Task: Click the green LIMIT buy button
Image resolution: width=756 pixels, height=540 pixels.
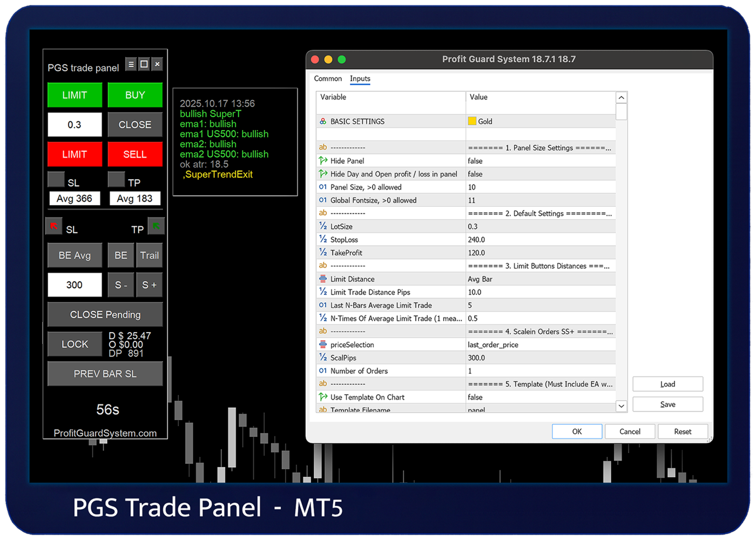Action: tap(75, 95)
